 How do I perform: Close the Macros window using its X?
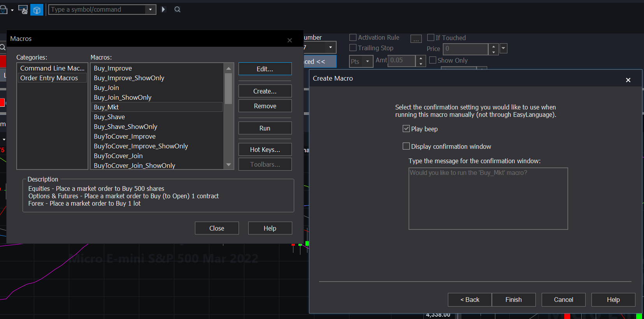point(290,40)
